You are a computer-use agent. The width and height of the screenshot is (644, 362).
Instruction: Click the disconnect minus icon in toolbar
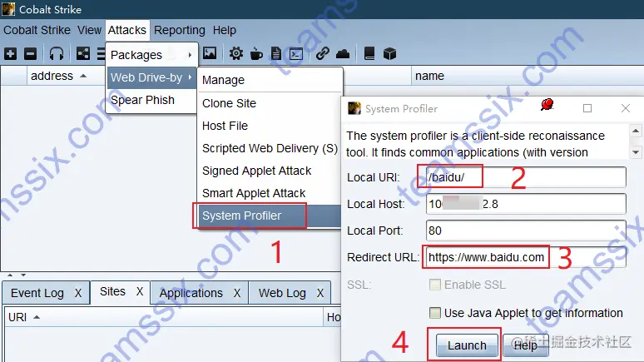tap(31, 53)
